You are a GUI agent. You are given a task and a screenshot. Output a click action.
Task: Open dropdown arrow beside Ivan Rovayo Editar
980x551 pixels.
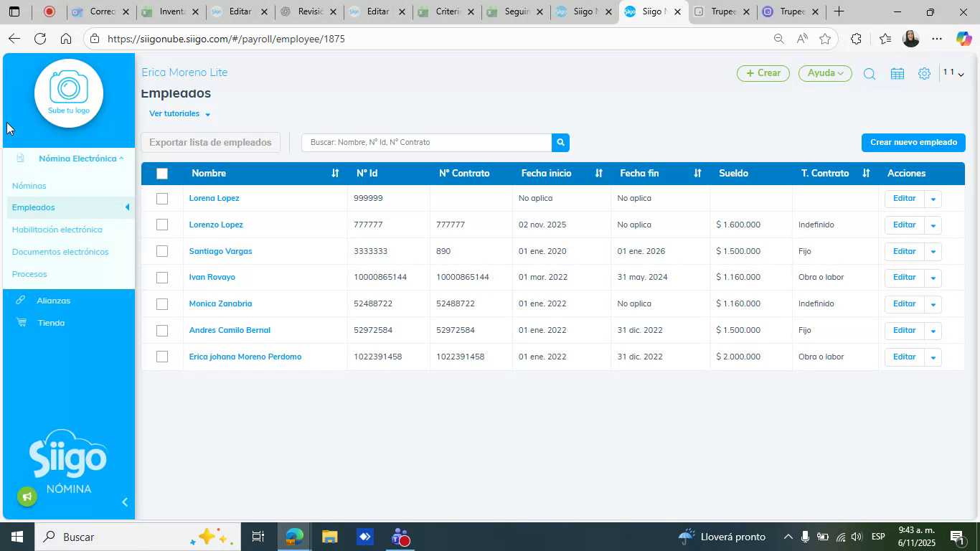[x=933, y=278]
